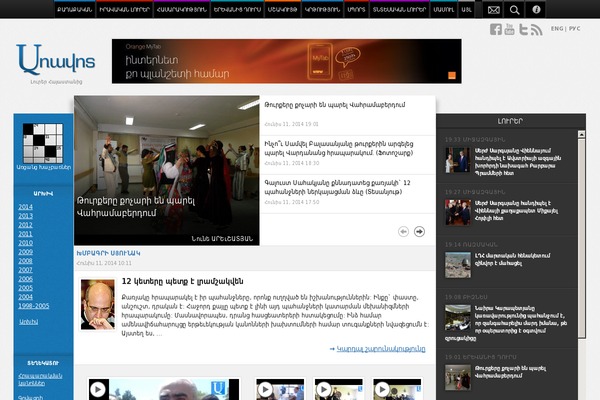The image size is (600, 400).
Task: Open the 2012 archive link
Action: pyautogui.click(x=26, y=225)
